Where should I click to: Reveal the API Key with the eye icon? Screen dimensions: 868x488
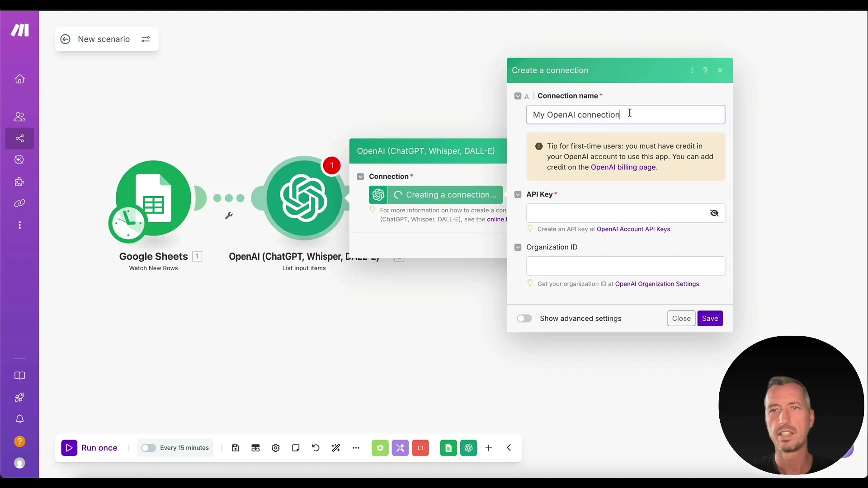coord(714,213)
